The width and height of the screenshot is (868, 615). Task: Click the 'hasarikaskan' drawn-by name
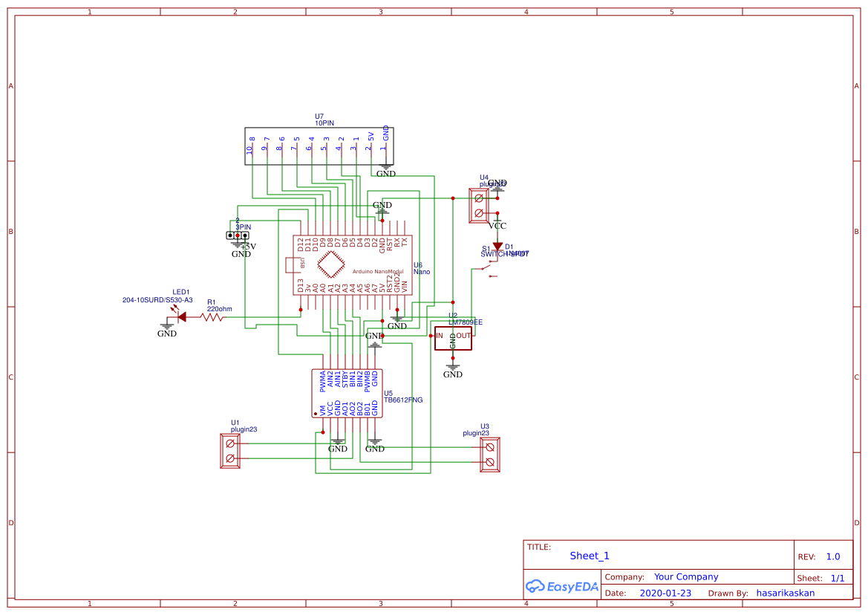coord(785,593)
